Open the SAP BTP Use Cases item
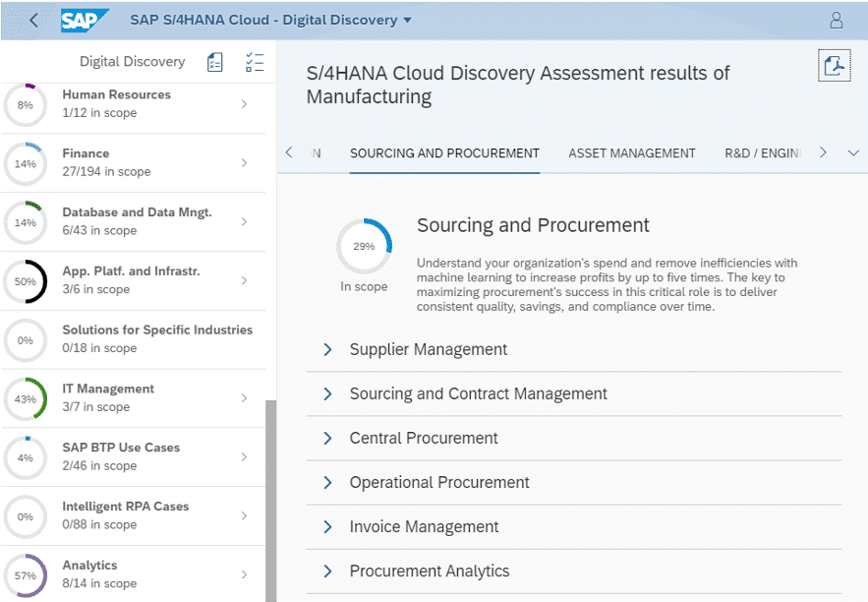Screen dimensions: 868x602 (x=133, y=456)
